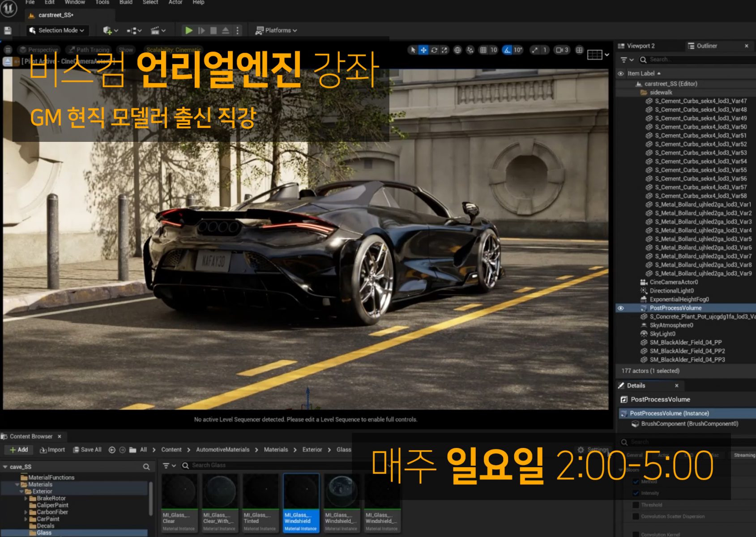Open the Outliner tab
The width and height of the screenshot is (756, 537).
[706, 46]
